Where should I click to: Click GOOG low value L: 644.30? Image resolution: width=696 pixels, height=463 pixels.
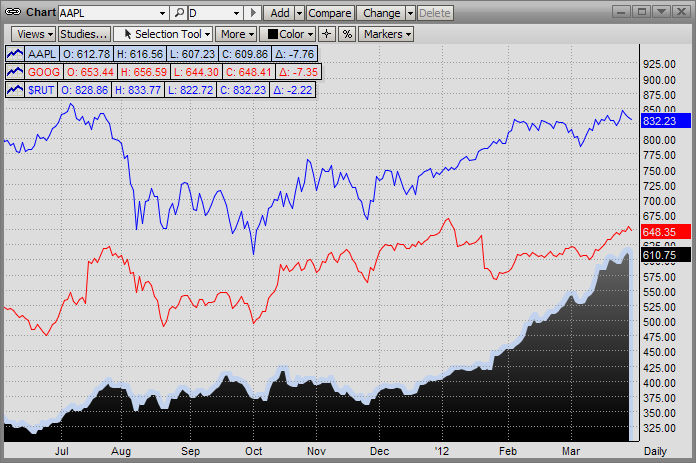[196, 71]
